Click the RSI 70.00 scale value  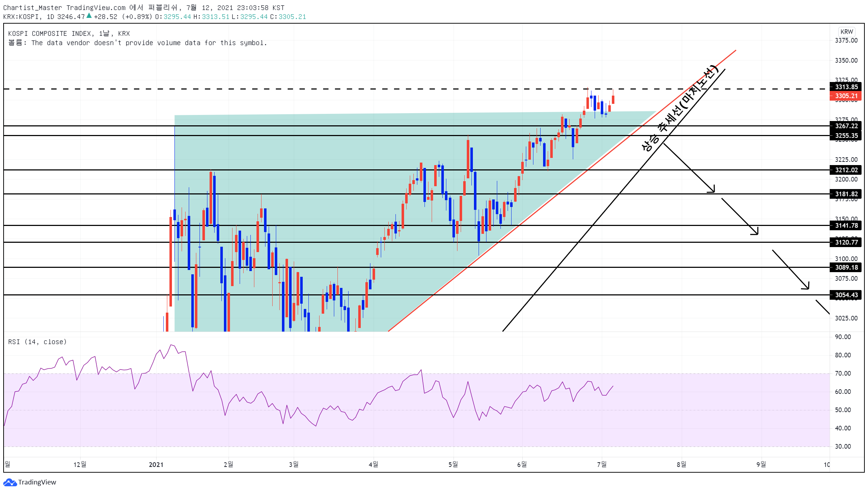point(843,373)
